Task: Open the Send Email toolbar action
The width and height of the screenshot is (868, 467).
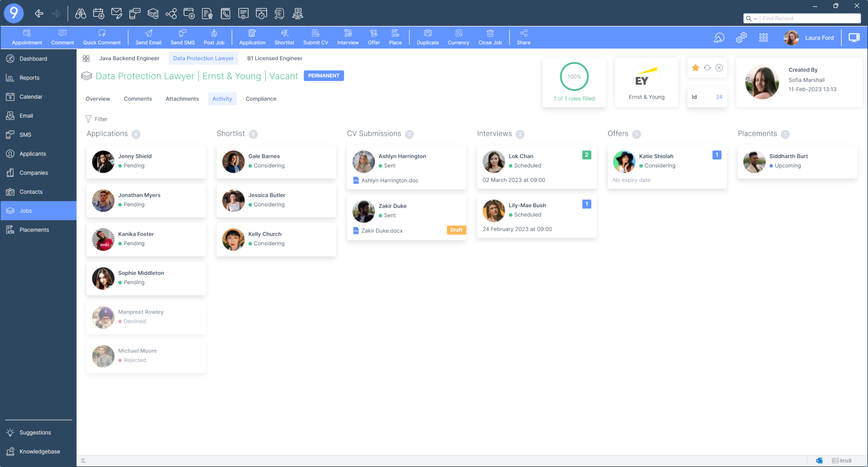Action: [148, 37]
